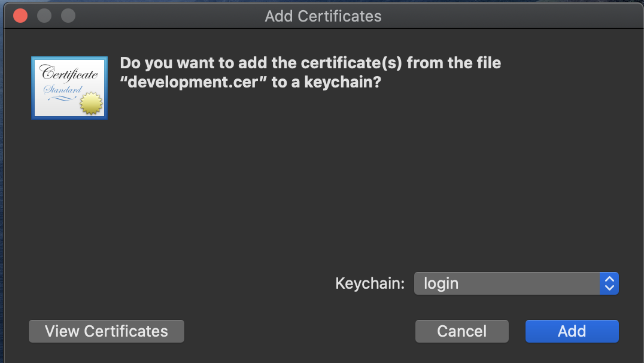Image resolution: width=644 pixels, height=363 pixels.
Task: Click the minimize window control
Action: click(44, 16)
